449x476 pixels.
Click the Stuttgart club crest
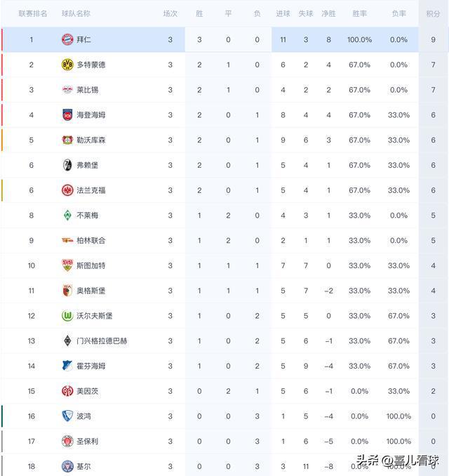pos(67,265)
